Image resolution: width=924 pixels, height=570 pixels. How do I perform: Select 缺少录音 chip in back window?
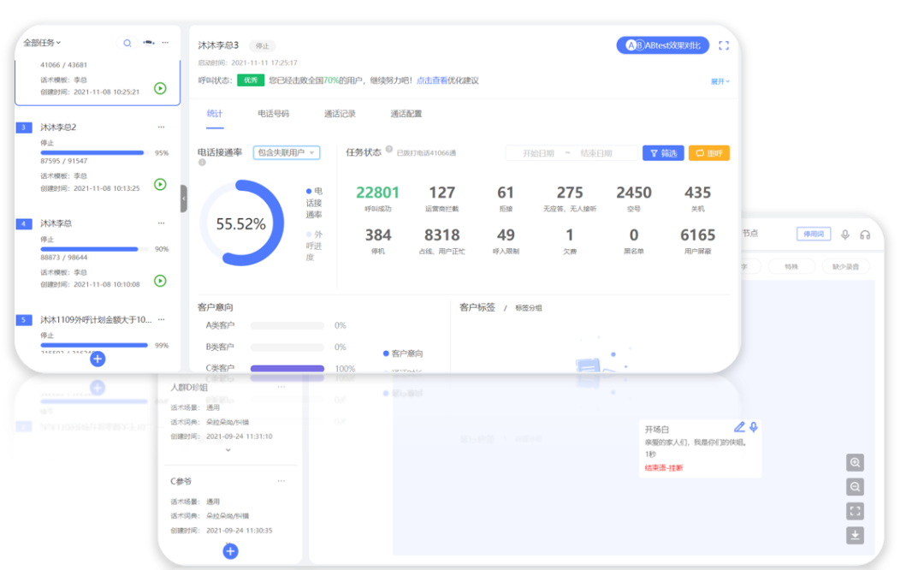point(845,267)
